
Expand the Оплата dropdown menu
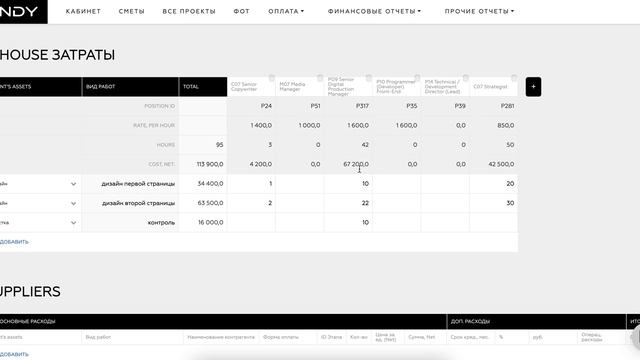tap(286, 11)
